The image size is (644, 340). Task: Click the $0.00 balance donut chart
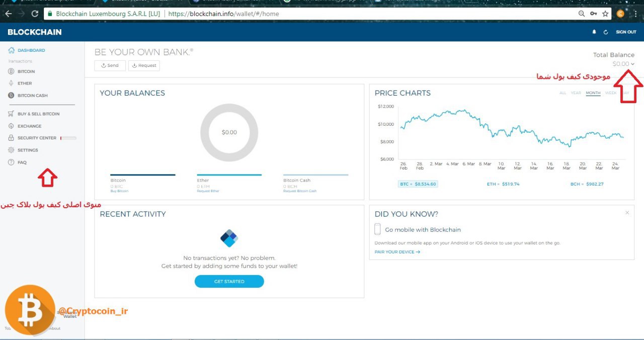pos(229,132)
